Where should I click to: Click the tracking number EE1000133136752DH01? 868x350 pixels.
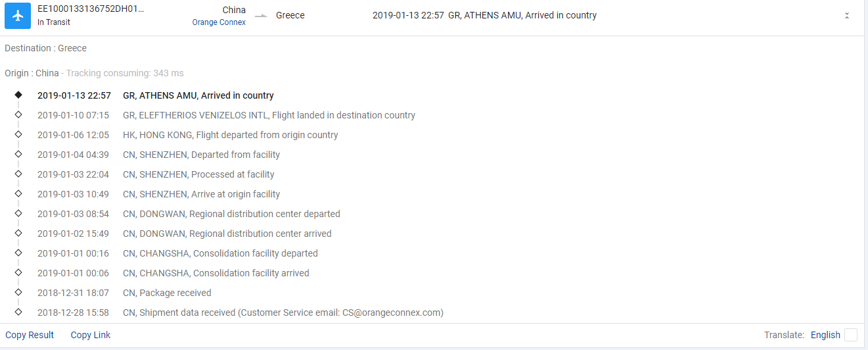[91, 9]
